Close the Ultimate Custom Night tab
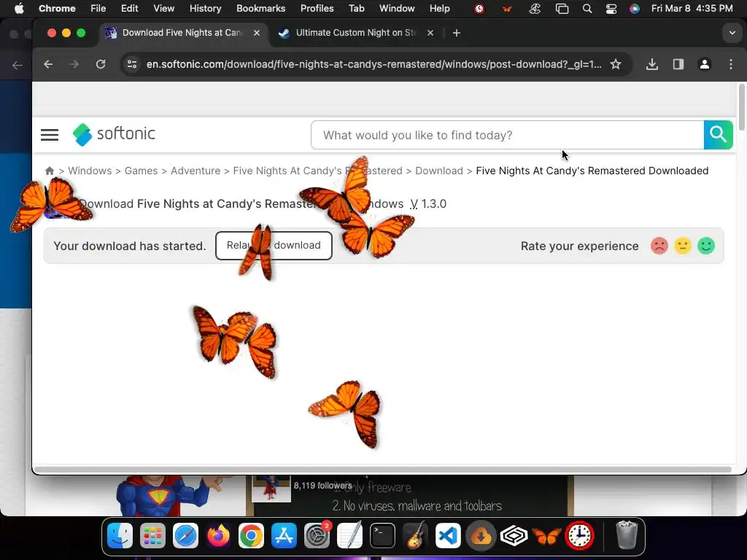The height and width of the screenshot is (560, 747). 430,33
